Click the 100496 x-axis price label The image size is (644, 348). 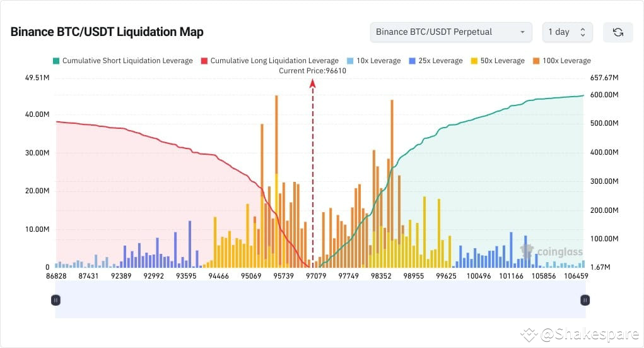coord(479,276)
